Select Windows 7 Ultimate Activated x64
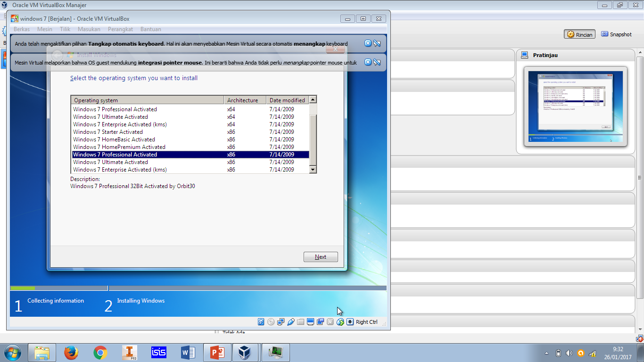Screen dimensions: 644x362 point(190,117)
